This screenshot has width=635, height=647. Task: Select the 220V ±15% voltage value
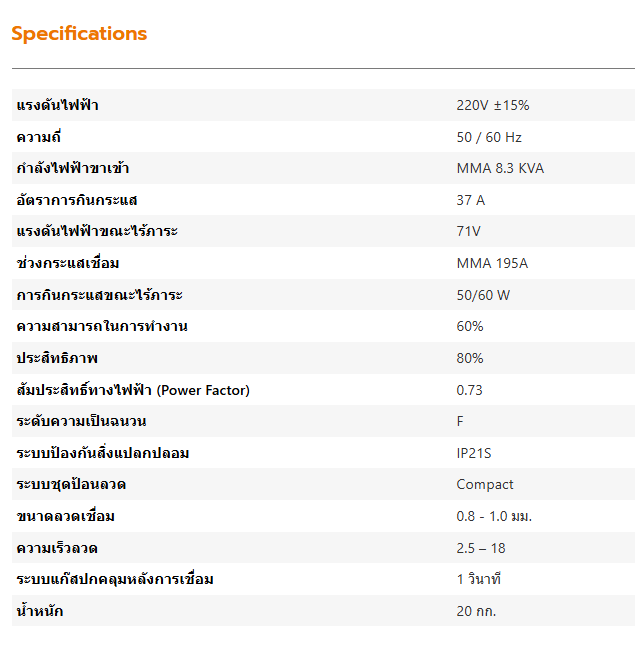point(492,105)
